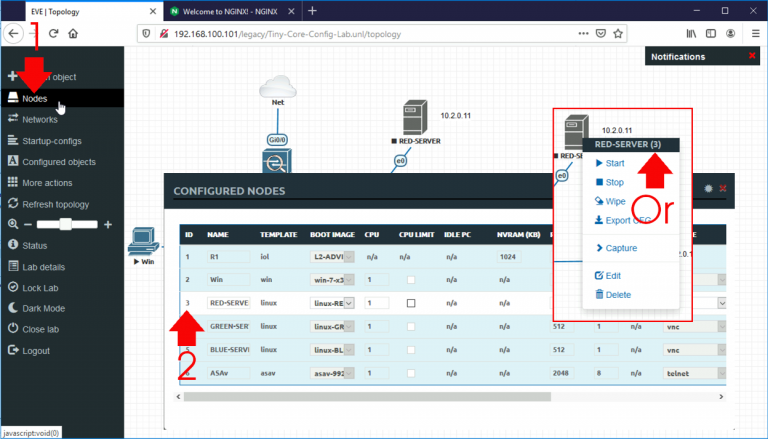This screenshot has height=439, width=768.
Task: Click the Win computer node
Action: click(x=144, y=242)
